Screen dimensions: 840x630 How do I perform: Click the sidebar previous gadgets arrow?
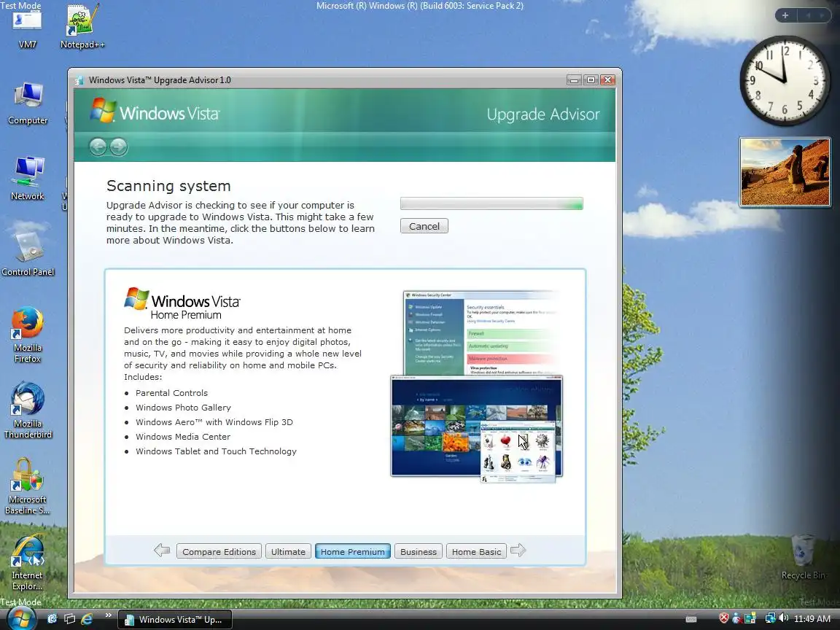coord(808,15)
